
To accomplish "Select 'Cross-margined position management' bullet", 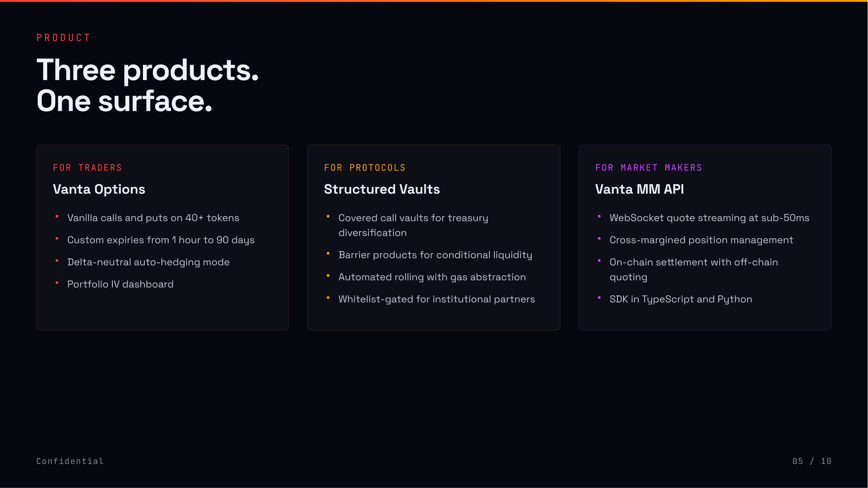I will (701, 240).
